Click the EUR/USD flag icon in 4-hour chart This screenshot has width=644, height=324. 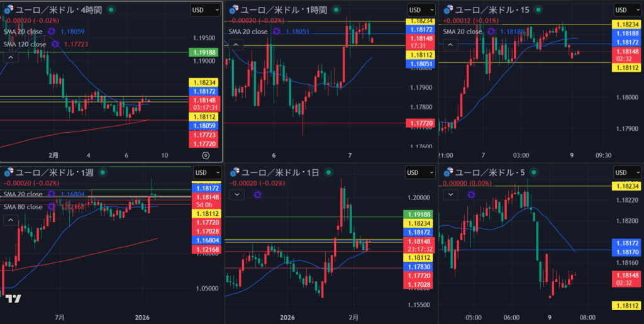click(x=7, y=9)
